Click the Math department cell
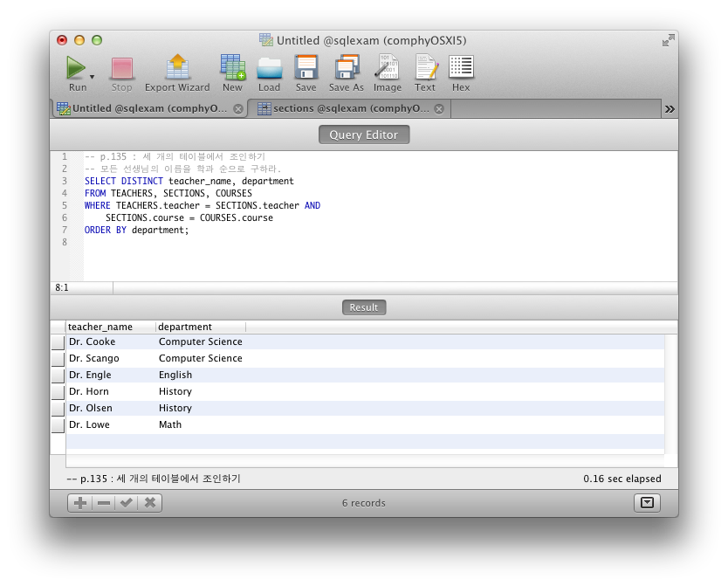The width and height of the screenshot is (728, 586). tap(201, 425)
